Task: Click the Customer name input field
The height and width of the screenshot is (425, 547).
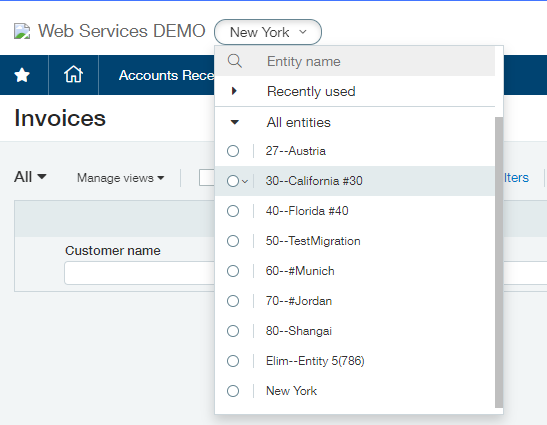Action: [140, 273]
